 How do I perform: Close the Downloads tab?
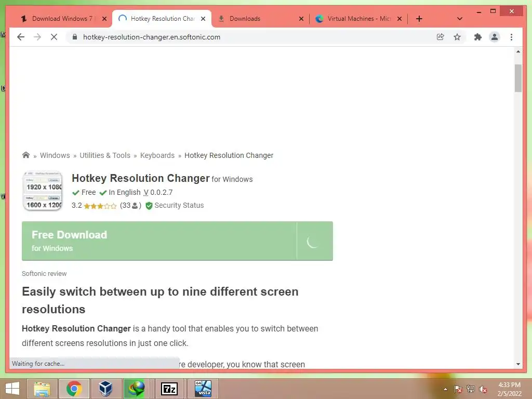[301, 19]
